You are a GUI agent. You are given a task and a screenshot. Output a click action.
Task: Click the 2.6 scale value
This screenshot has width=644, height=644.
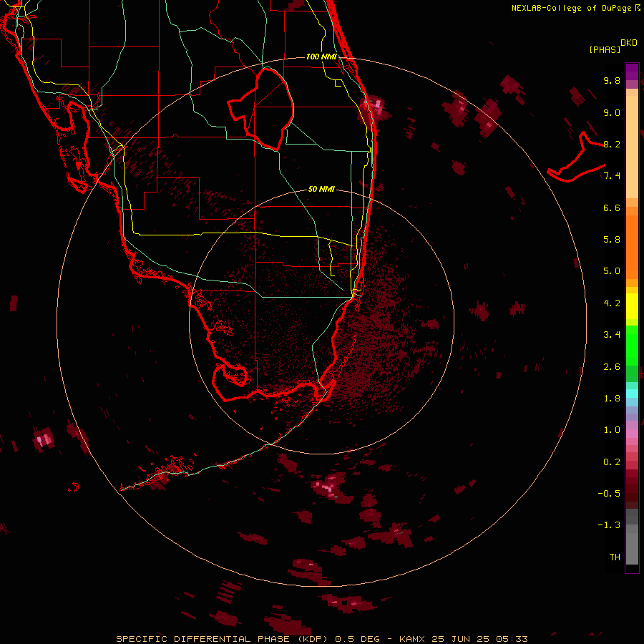tap(612, 367)
